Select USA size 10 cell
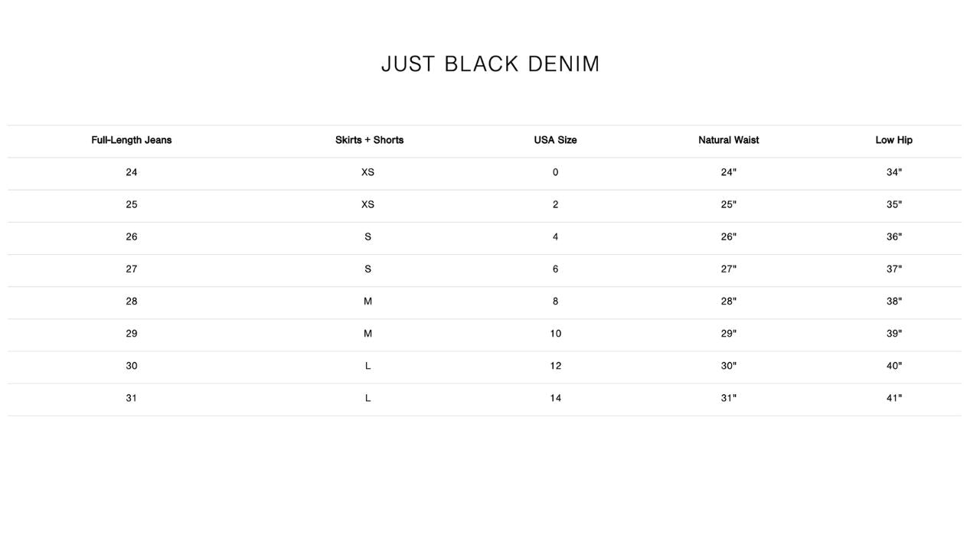980x551 pixels. [555, 334]
